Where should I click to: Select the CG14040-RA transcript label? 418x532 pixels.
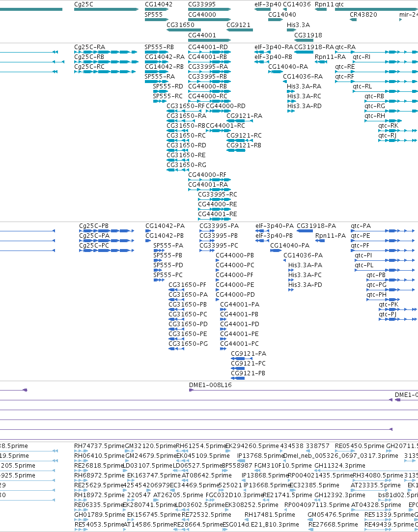click(x=288, y=66)
